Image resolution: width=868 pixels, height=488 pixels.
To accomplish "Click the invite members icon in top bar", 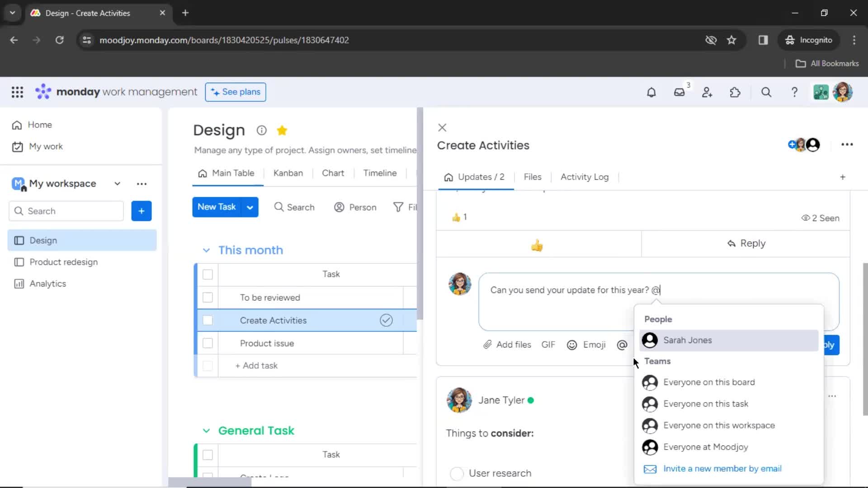I will 707,92.
